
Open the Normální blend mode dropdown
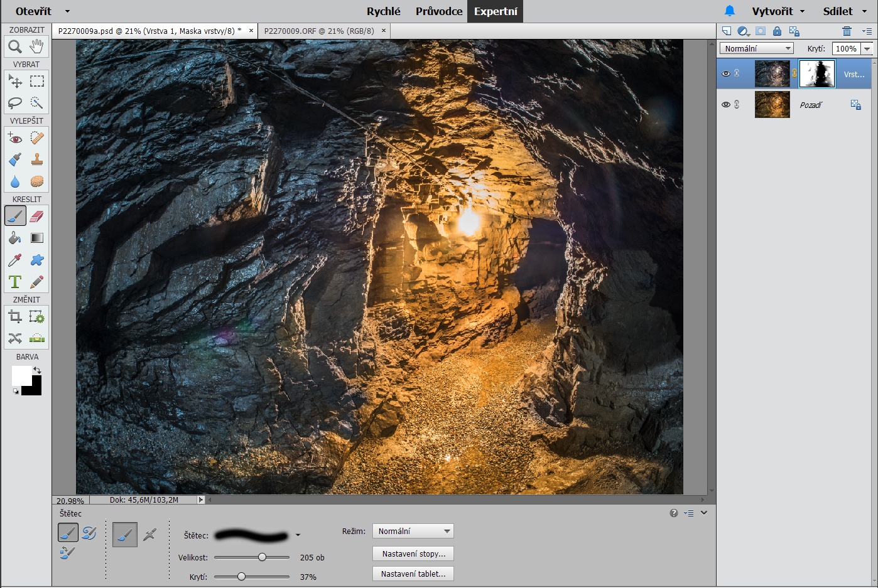756,48
